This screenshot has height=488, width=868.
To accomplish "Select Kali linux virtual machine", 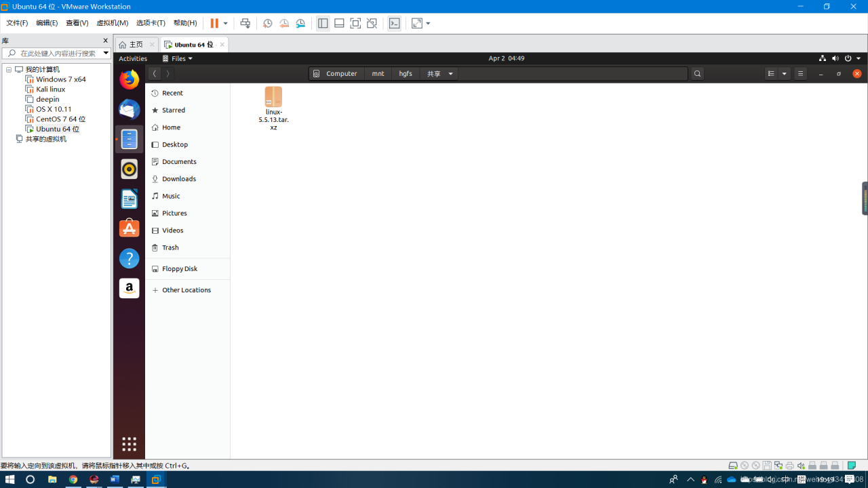I will click(51, 89).
